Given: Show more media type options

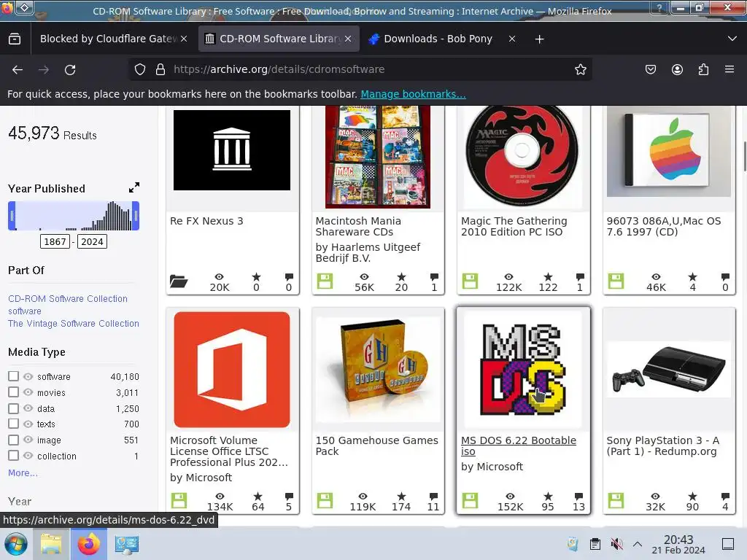Looking at the screenshot, I should (x=23, y=472).
